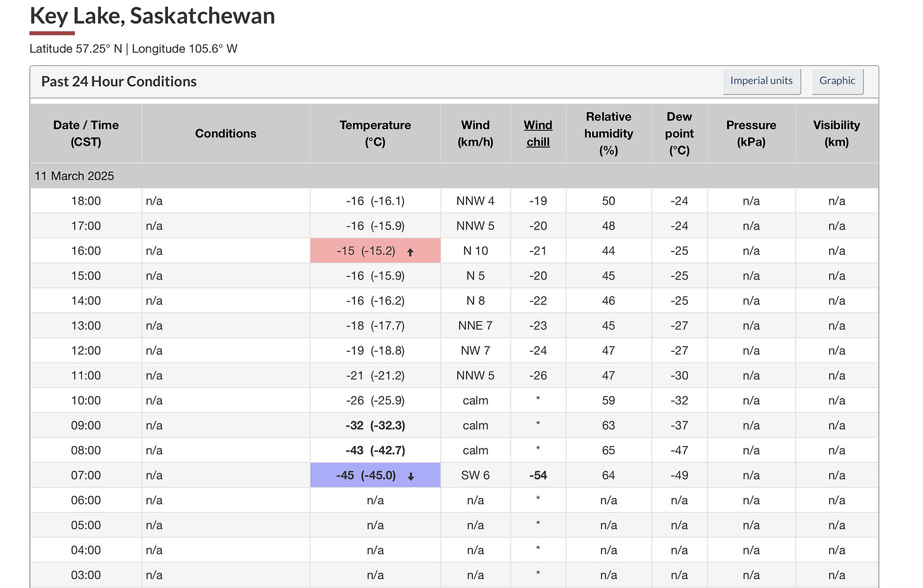Click the -43 (-42.7) temperature value
Image resolution: width=923 pixels, height=588 pixels.
point(375,451)
